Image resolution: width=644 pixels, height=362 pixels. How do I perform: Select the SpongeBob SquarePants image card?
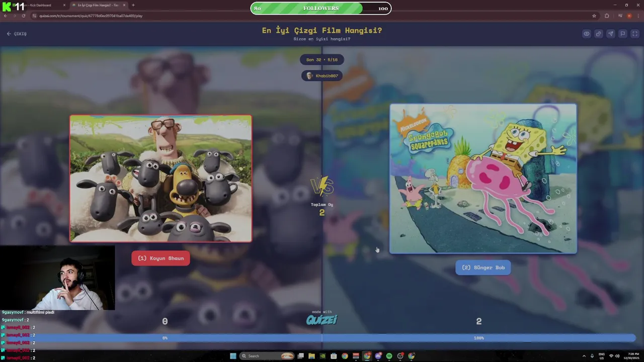[483, 178]
